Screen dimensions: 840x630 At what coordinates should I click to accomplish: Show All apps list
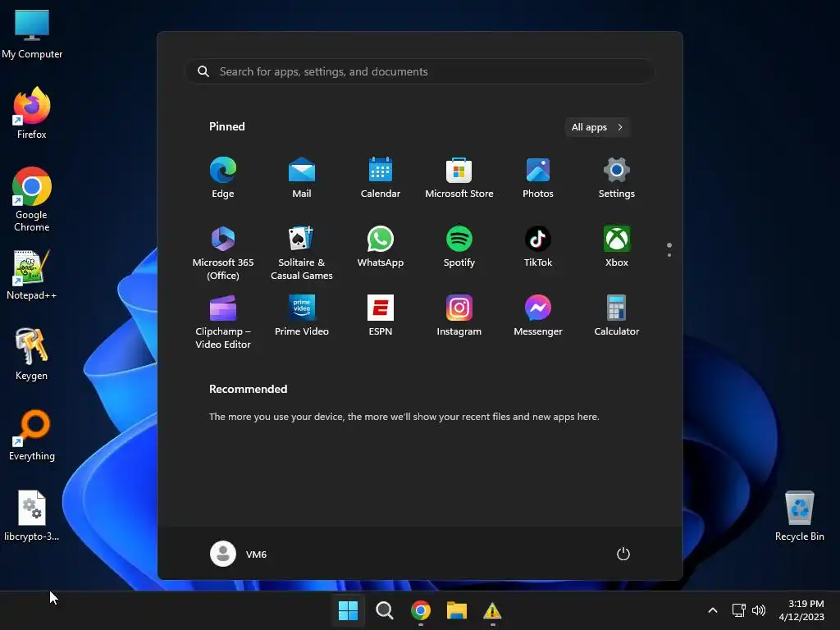tap(597, 127)
